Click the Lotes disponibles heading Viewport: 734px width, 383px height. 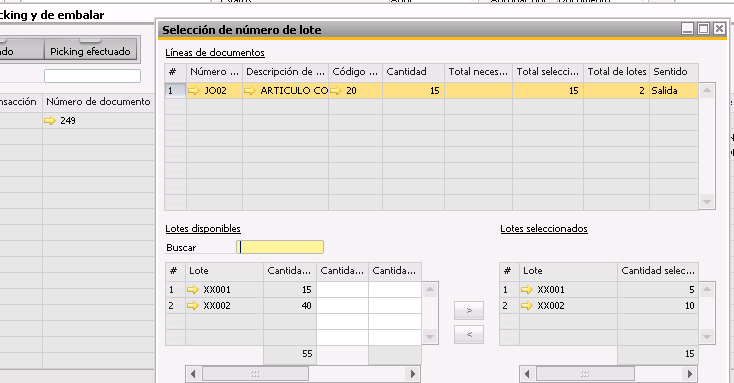[203, 228]
